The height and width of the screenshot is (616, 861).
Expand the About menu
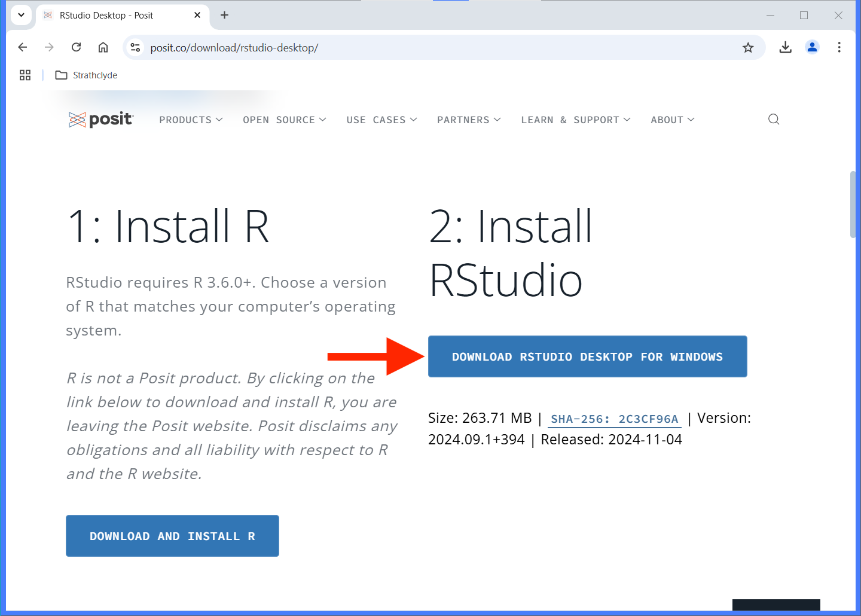click(x=673, y=120)
